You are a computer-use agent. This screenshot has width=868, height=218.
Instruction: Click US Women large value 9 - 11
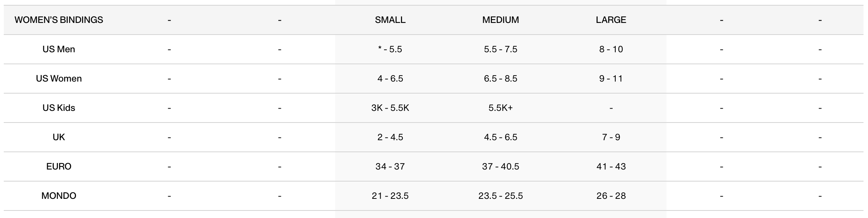click(x=611, y=79)
